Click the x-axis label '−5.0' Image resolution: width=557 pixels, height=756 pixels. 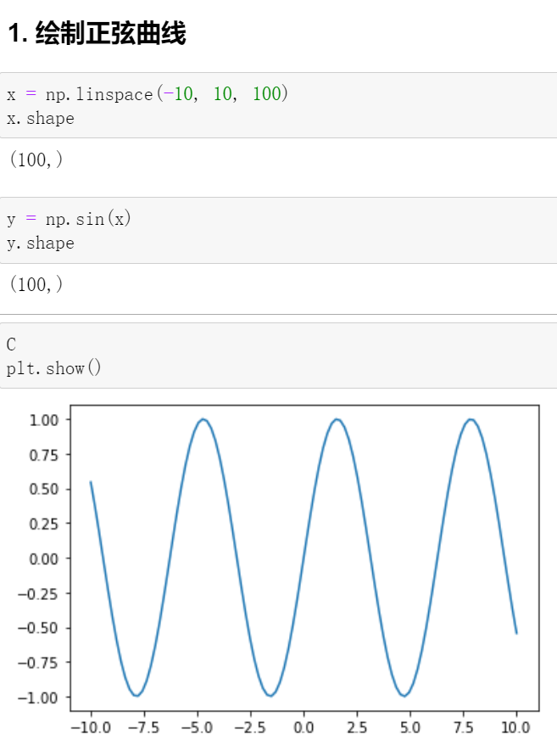click(x=197, y=727)
